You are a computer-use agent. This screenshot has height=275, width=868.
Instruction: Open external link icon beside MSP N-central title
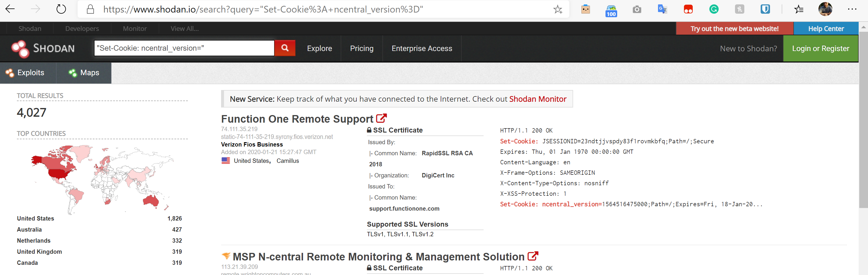533,256
